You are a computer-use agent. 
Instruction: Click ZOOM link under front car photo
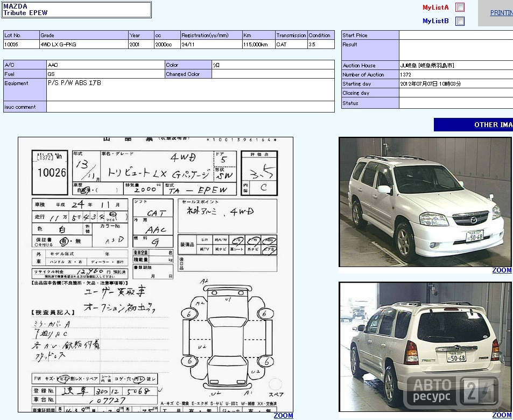click(x=502, y=270)
